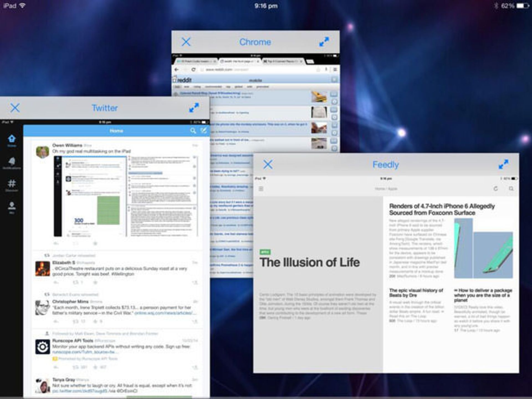Compose a new tweet
The width and height of the screenshot is (532, 399).
click(x=204, y=130)
